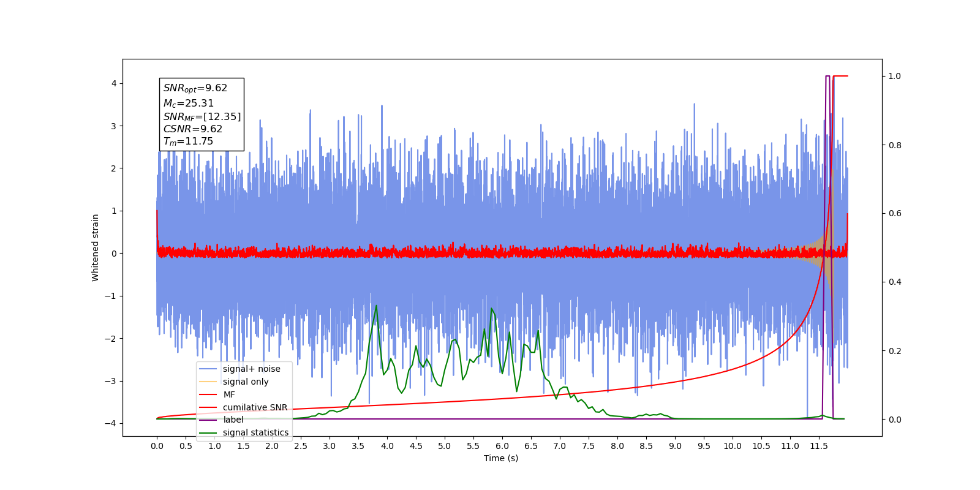This screenshot has width=980, height=490.
Task: Click the CSNR=9.62 annotation text
Action: click(193, 129)
